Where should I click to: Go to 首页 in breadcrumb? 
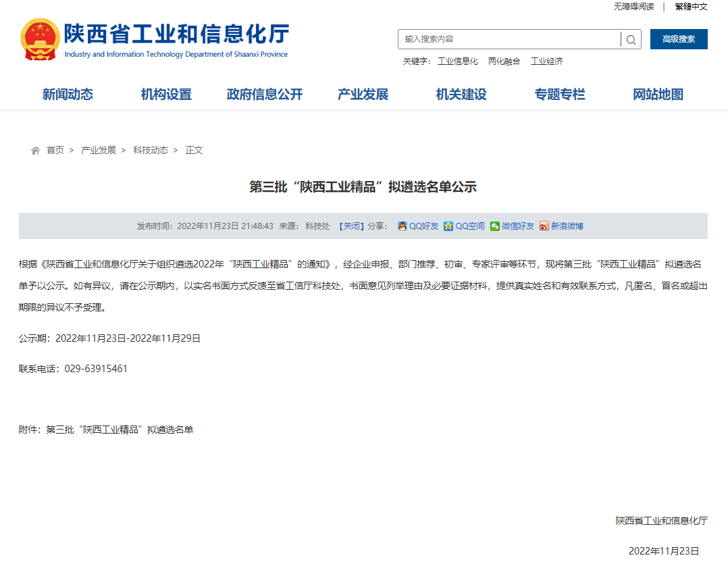(x=55, y=151)
